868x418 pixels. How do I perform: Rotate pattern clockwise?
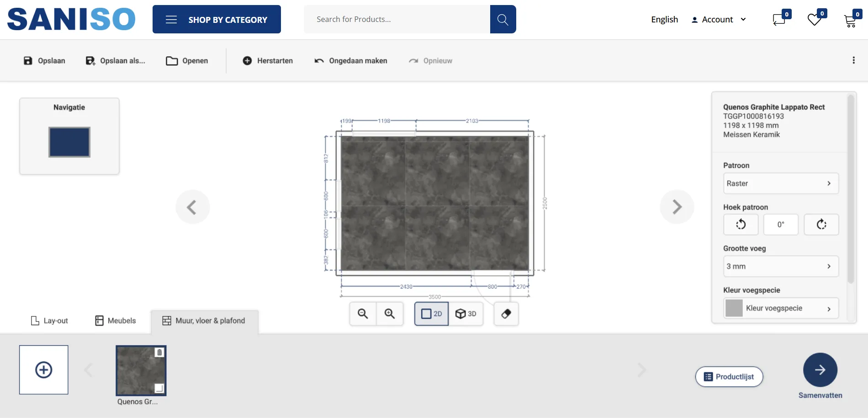click(821, 225)
